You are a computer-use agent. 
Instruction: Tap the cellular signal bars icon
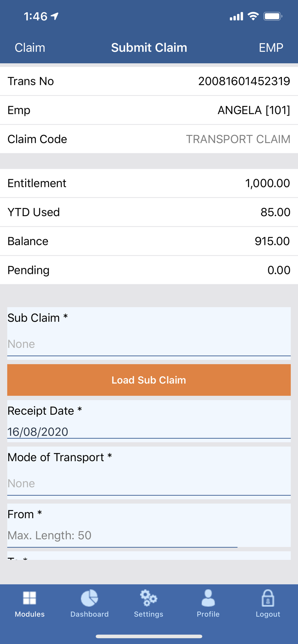click(236, 16)
